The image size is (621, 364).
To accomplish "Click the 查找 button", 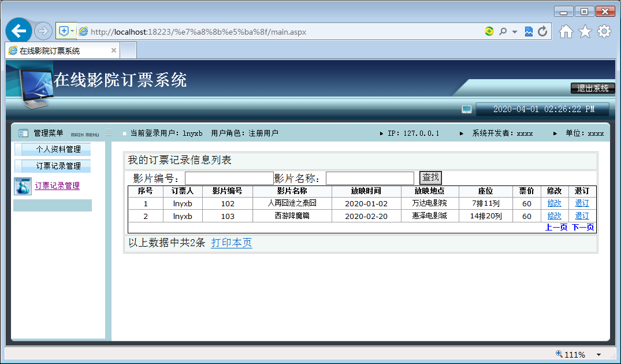I will [x=430, y=177].
